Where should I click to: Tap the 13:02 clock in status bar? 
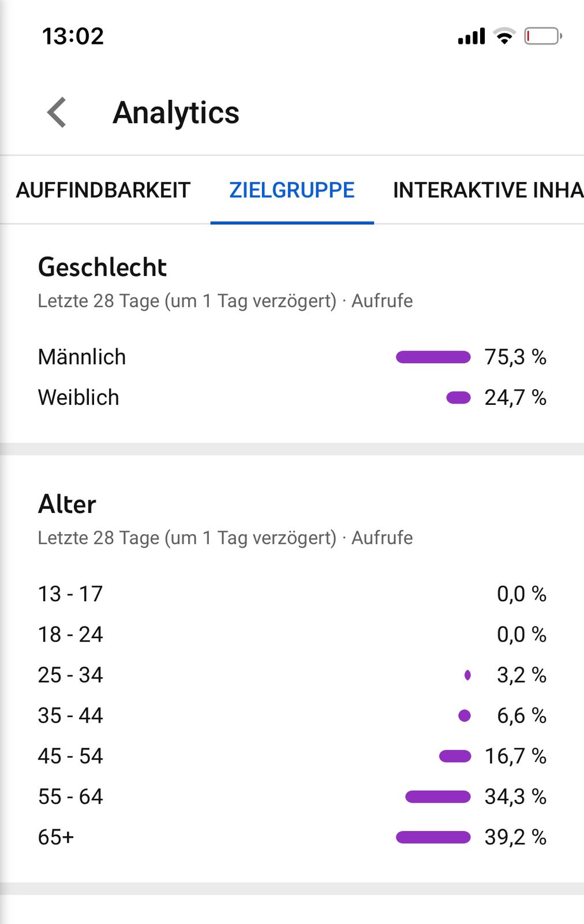pyautogui.click(x=73, y=36)
